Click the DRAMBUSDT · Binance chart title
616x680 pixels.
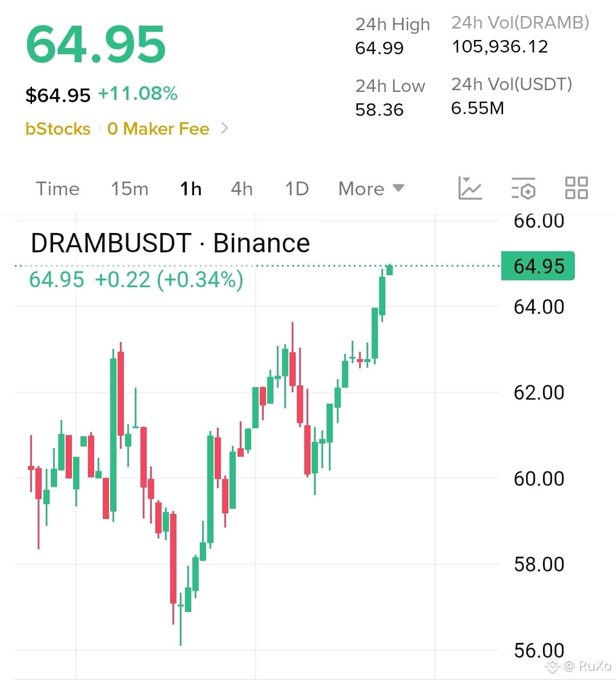(x=170, y=243)
